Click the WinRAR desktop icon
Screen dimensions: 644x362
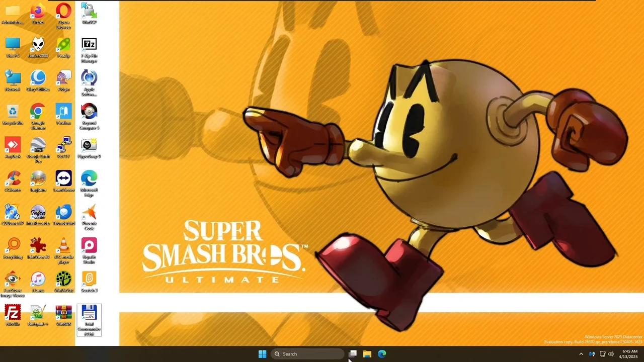coord(63,314)
